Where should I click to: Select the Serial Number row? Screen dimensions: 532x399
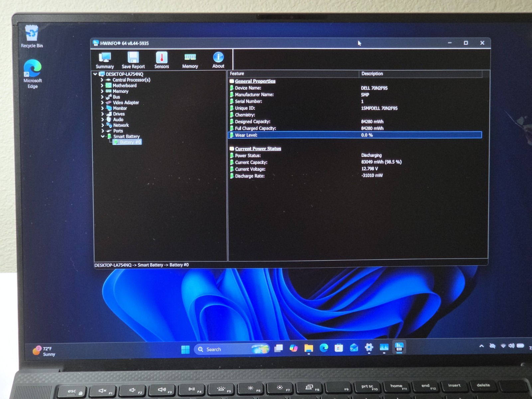[355, 101]
